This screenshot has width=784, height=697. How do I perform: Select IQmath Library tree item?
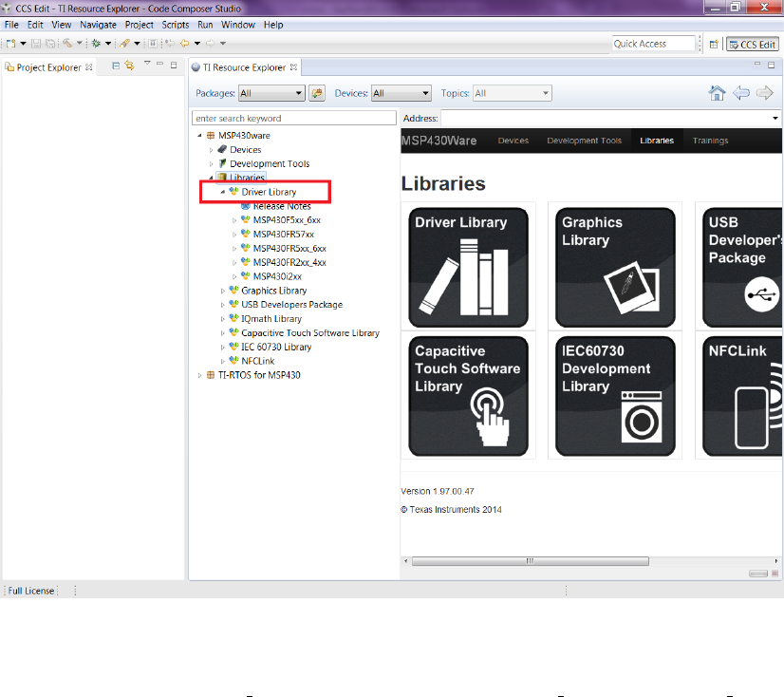click(271, 319)
